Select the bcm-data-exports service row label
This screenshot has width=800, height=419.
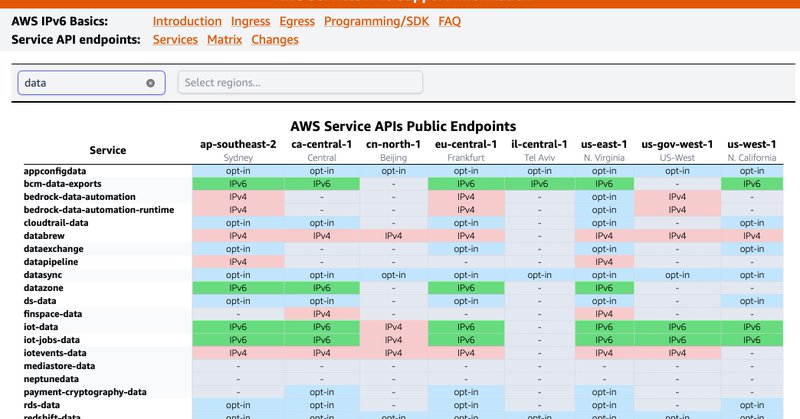(x=62, y=184)
